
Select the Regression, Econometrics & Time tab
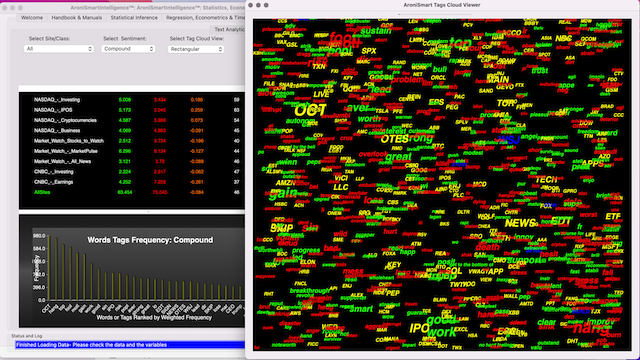[x=205, y=18]
